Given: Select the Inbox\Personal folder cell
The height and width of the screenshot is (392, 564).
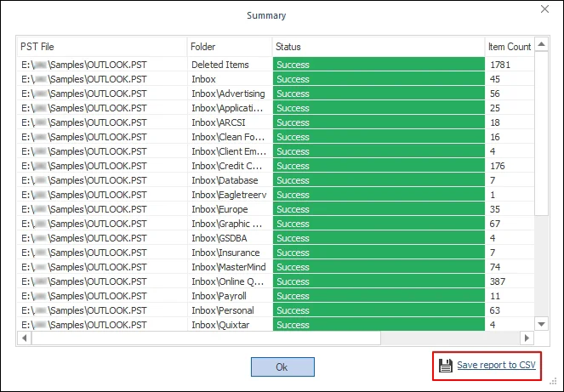Looking at the screenshot, I should [x=230, y=310].
